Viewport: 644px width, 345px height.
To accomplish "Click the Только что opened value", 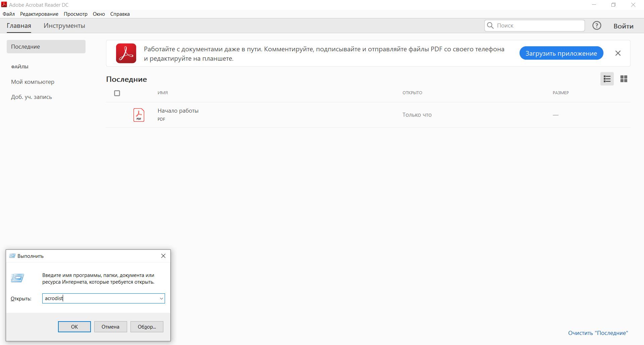I will pyautogui.click(x=417, y=115).
